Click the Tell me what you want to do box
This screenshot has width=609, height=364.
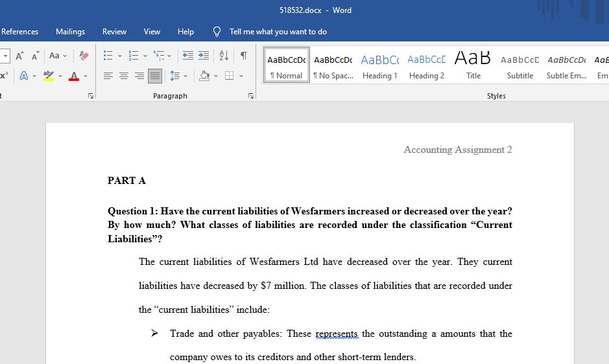click(278, 32)
